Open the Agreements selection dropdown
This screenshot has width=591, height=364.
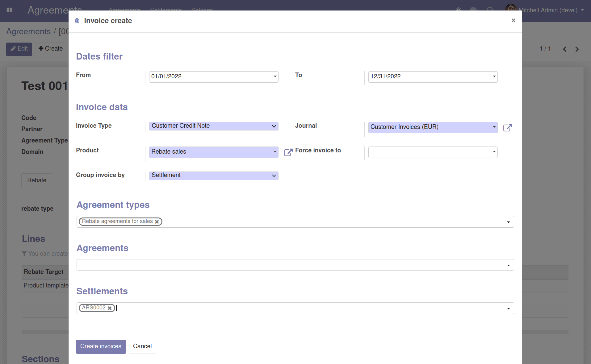[x=295, y=265]
